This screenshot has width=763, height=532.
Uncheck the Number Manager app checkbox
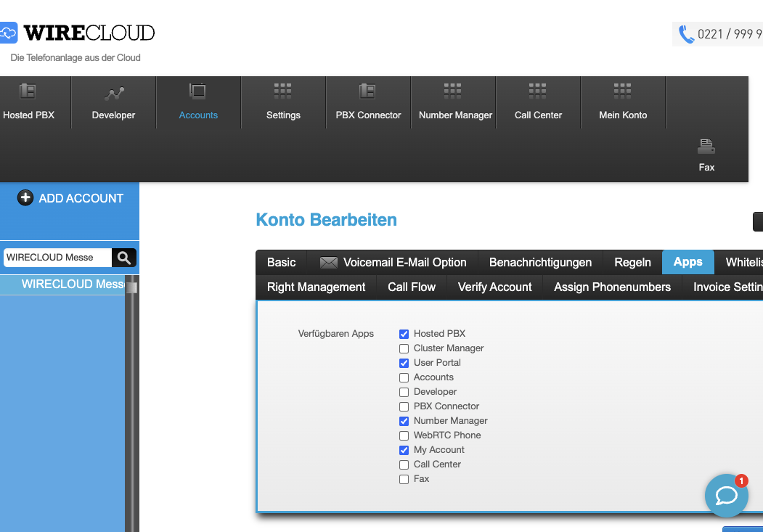pyautogui.click(x=404, y=421)
